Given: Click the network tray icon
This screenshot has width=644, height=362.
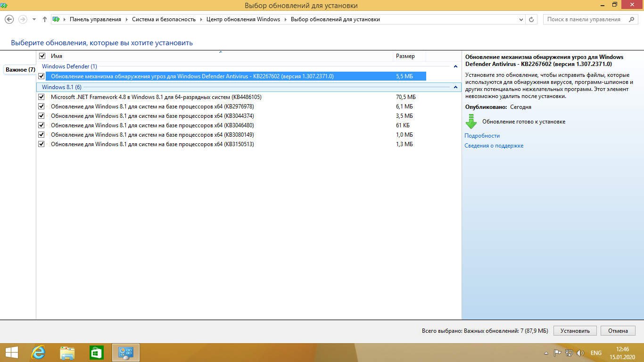Looking at the screenshot, I should (x=569, y=353).
